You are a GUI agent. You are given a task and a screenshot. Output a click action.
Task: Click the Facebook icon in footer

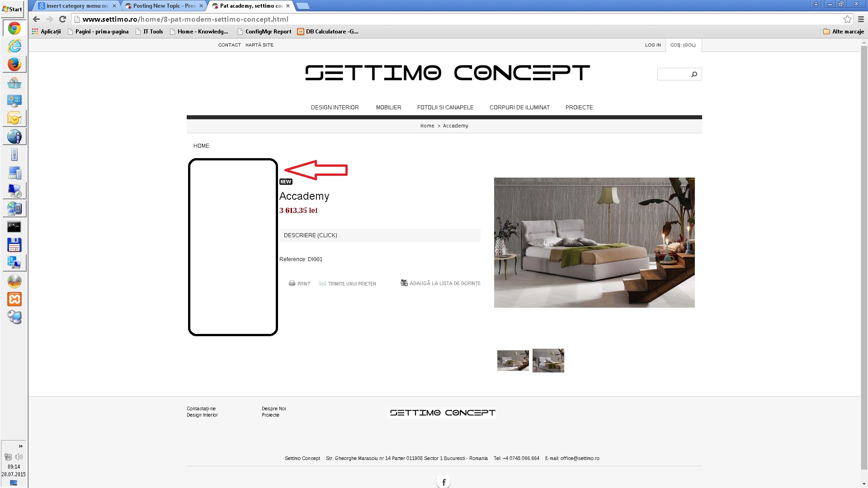pos(443,482)
